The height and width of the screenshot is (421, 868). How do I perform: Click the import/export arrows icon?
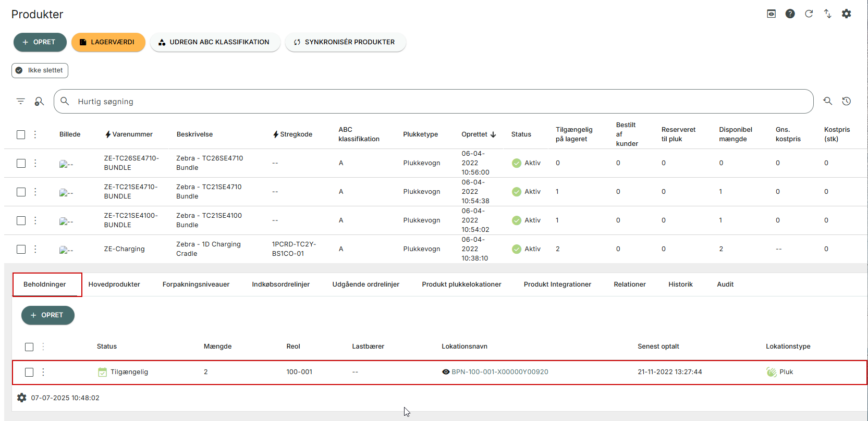tap(827, 14)
